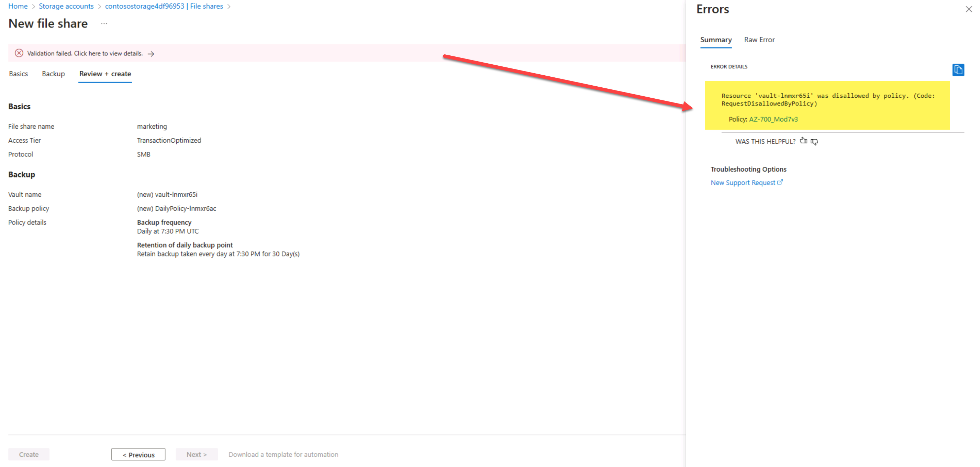Click the error icon on validation banner
The height and width of the screenshot is (467, 980).
point(19,53)
